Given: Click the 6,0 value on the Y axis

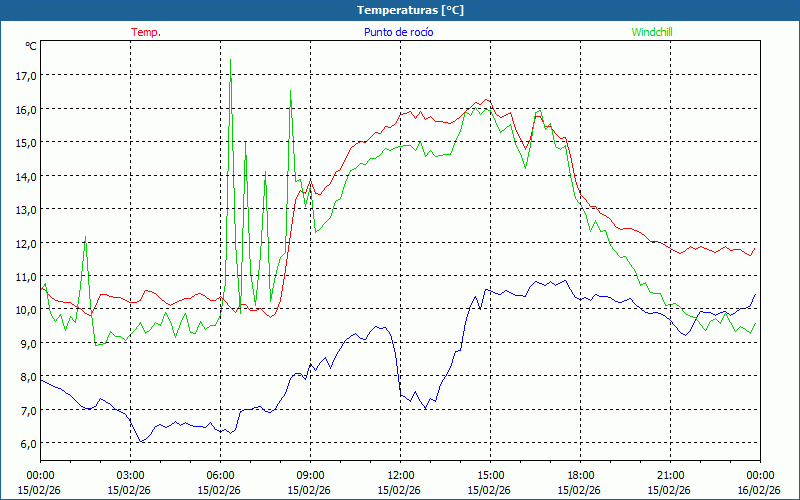Looking at the screenshot, I should (x=26, y=444).
